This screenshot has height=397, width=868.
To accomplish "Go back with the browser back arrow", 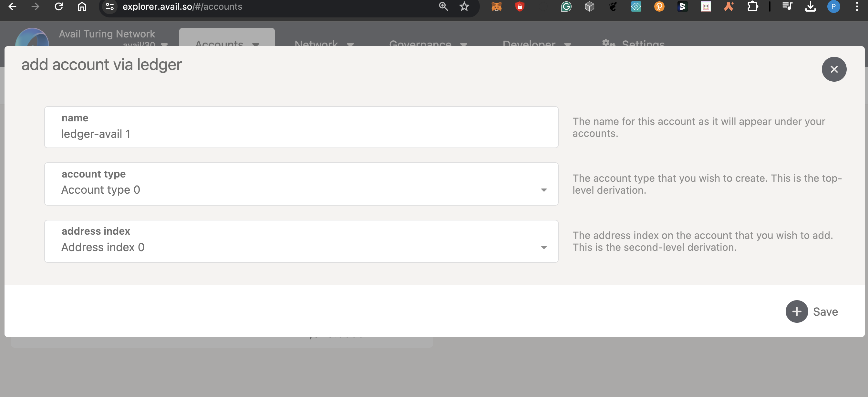I will pos(13,6).
